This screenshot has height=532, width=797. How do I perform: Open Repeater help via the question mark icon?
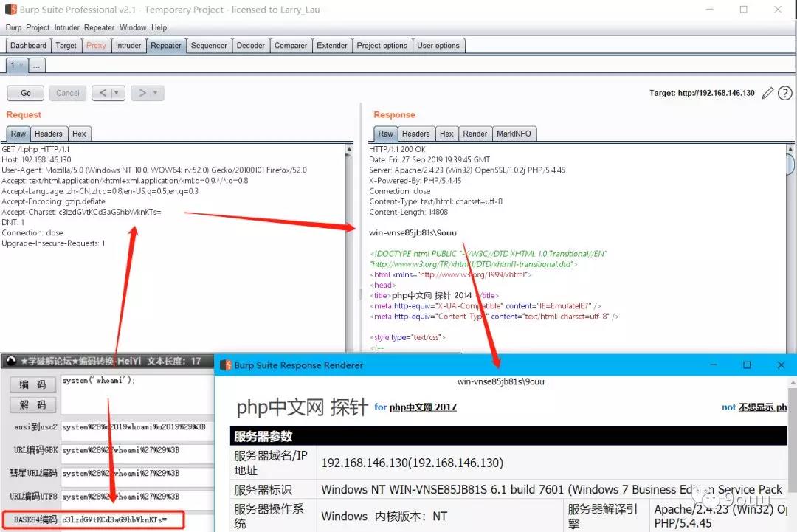784,93
